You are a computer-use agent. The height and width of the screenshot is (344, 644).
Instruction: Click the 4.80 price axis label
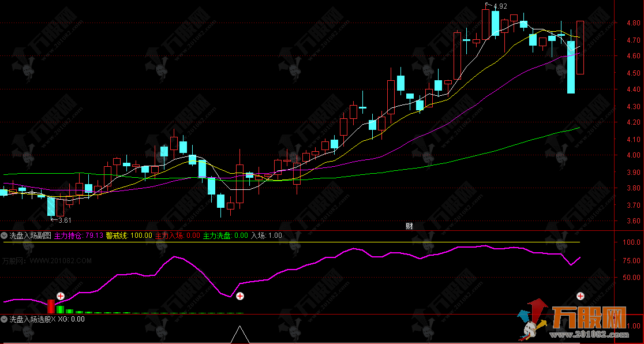633,23
